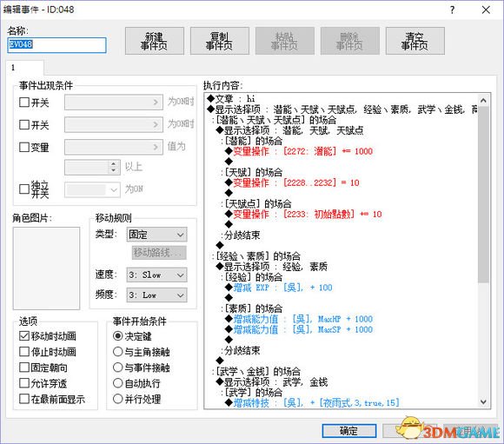Switch to event page tab 1
The height and width of the screenshot is (444, 504).
[24, 68]
